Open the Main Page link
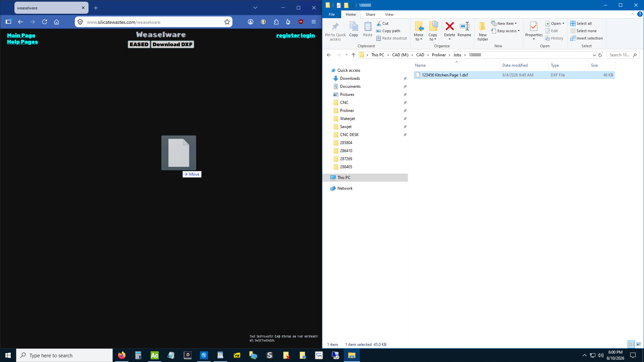Image resolution: width=644 pixels, height=362 pixels. click(21, 36)
